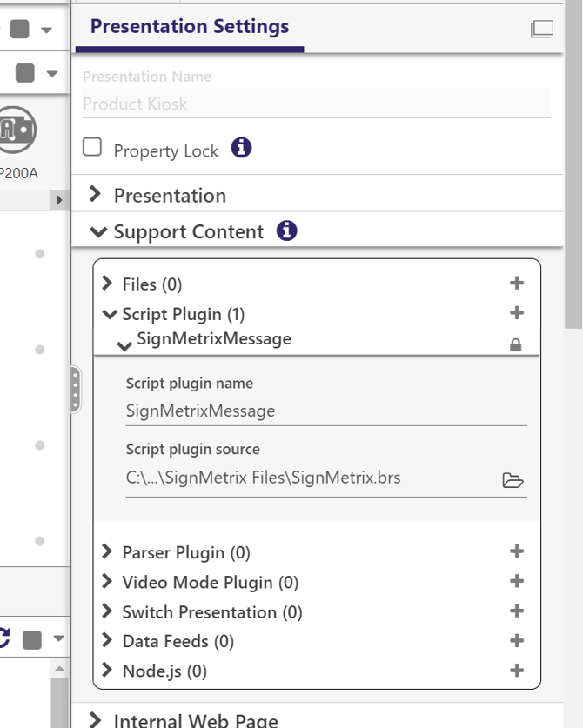Image resolution: width=583 pixels, height=728 pixels.
Task: Expand the Switch Presentation list
Action: pyautogui.click(x=108, y=611)
